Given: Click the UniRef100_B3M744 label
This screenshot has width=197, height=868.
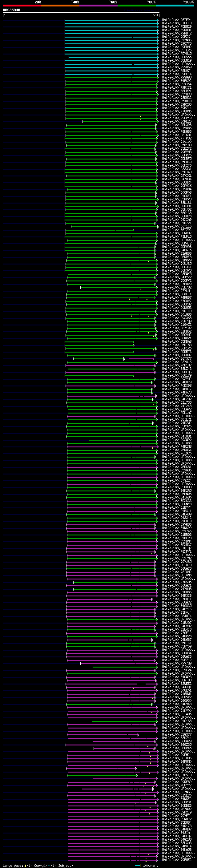Looking at the screenshot, I should 177,738.
